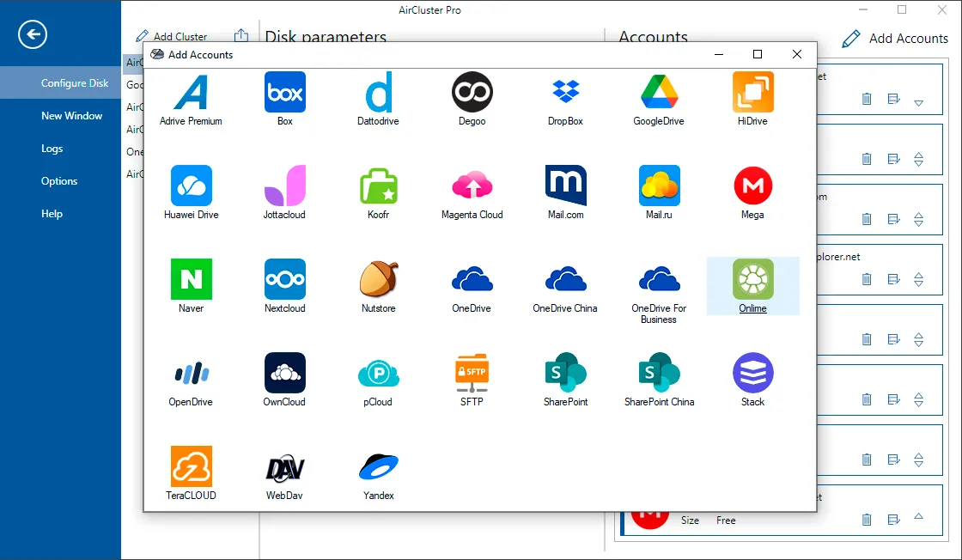Choose the Naver provider icon
This screenshot has height=560, width=962.
point(192,279)
